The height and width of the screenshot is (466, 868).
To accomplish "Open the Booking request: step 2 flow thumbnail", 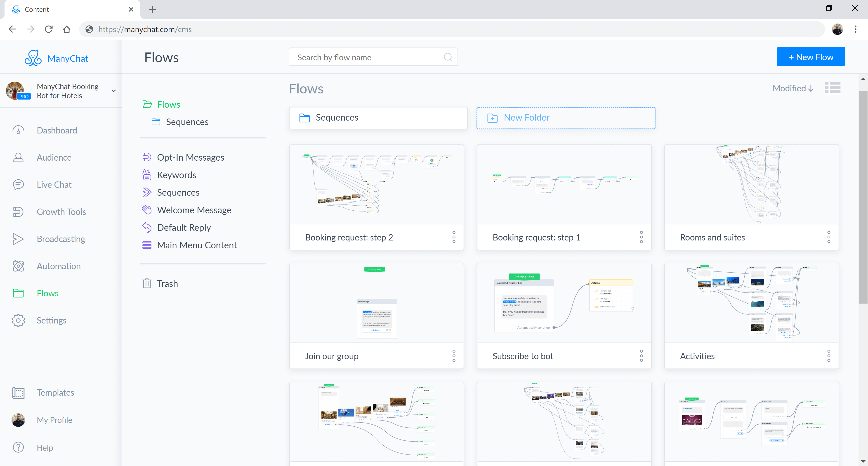I will [x=376, y=184].
